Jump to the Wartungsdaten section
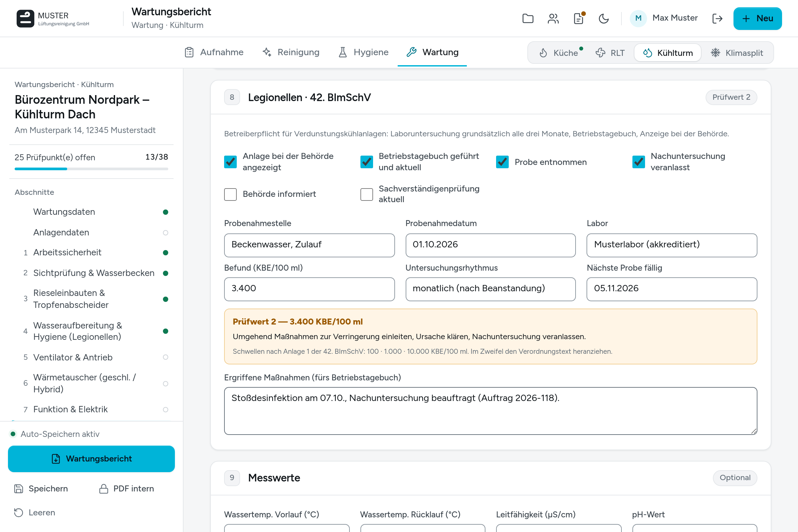Viewport: 798px width, 532px height. pos(91,212)
